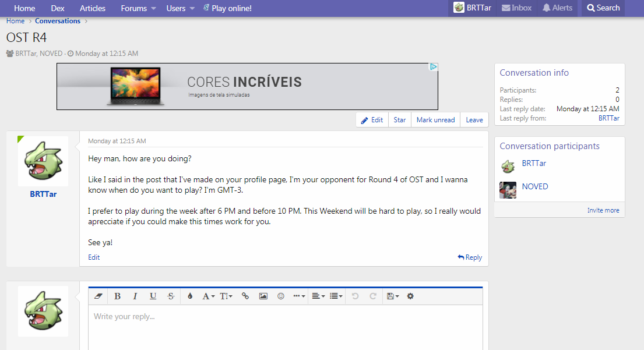Click into the Write your reply field
644x350 pixels.
(x=286, y=327)
